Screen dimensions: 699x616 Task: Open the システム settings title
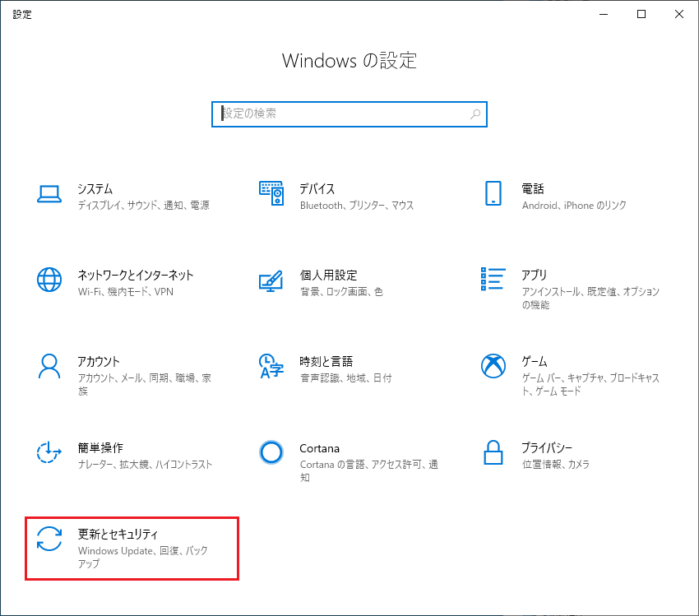pos(95,189)
